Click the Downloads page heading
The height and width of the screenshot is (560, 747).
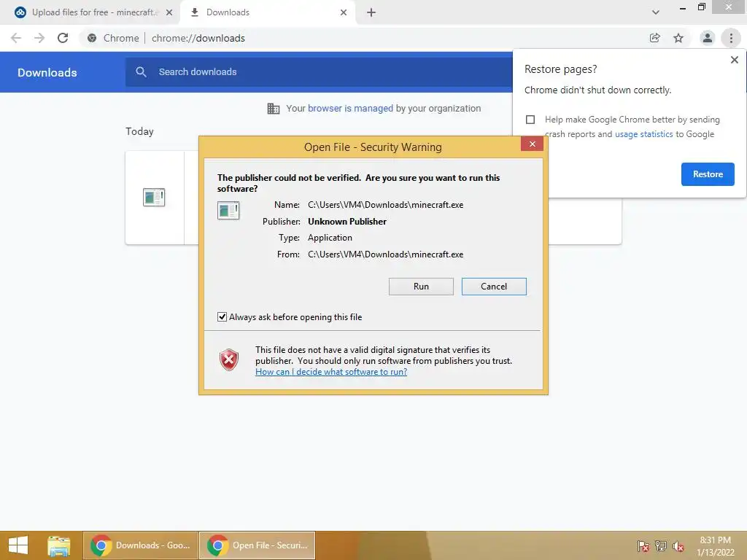point(47,72)
